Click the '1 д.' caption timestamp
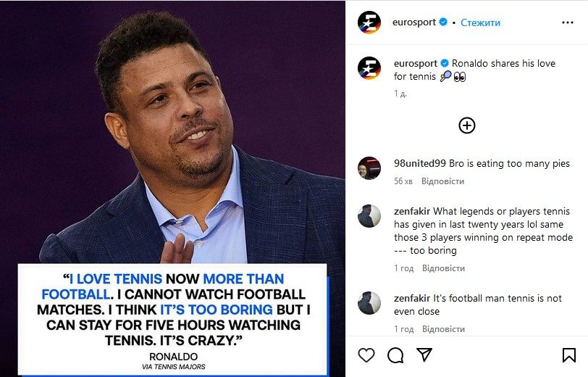The width and height of the screenshot is (588, 377). [400, 94]
